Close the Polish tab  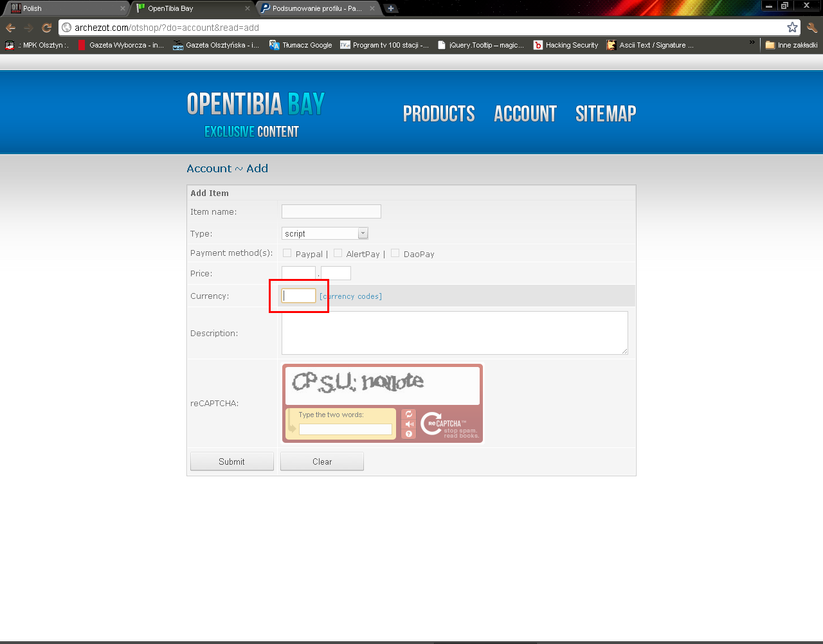coord(122,8)
